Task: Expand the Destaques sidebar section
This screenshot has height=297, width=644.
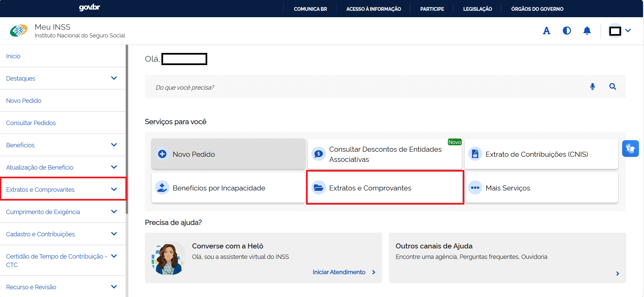Action: coord(114,78)
